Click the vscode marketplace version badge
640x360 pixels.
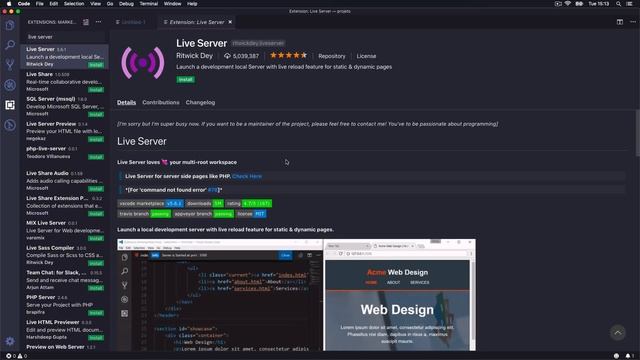pos(151,203)
